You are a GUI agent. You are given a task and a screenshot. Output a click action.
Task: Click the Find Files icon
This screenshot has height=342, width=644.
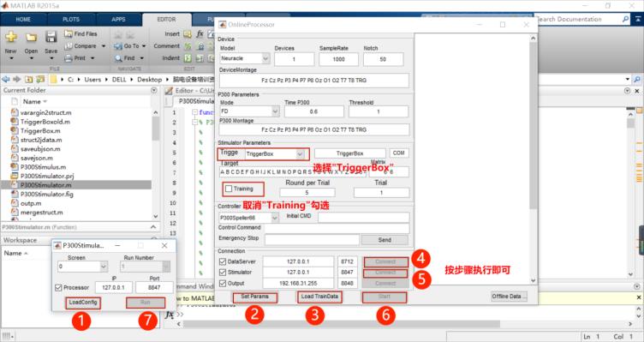69,33
